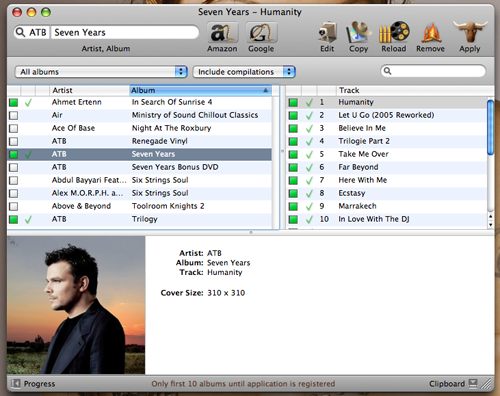Click checkmark next to track Marrakech

(x=309, y=206)
